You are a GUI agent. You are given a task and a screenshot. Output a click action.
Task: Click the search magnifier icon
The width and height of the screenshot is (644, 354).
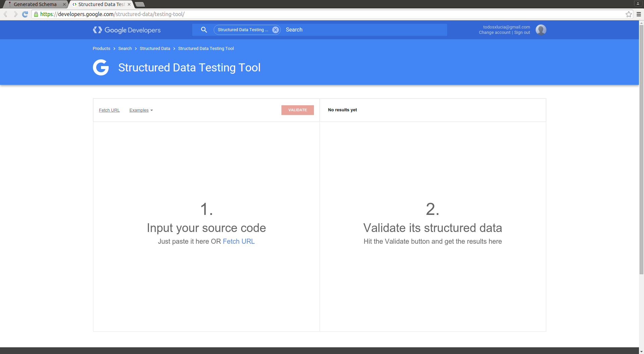[204, 30]
